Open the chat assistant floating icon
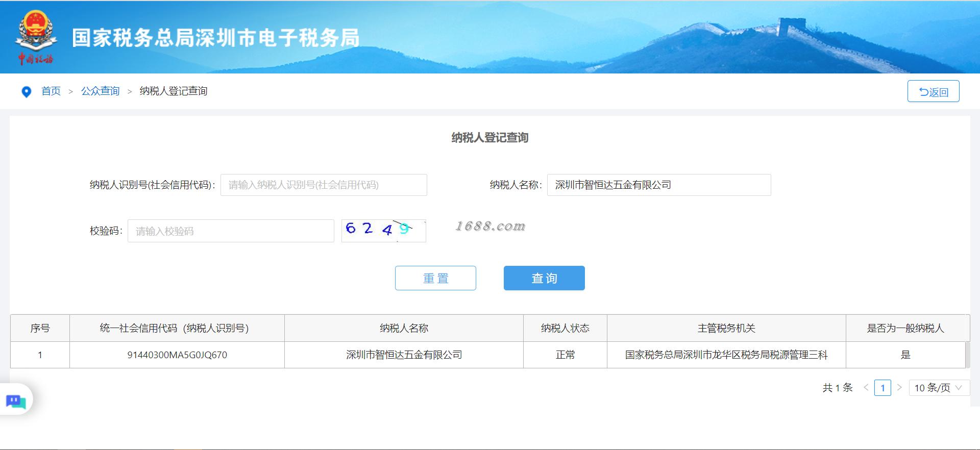The height and width of the screenshot is (450, 980). pos(16,401)
